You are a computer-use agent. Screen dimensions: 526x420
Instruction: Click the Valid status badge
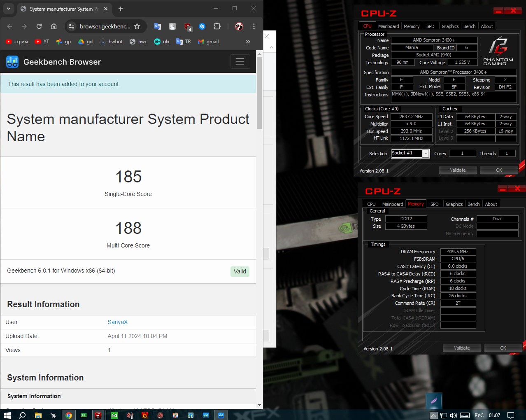pyautogui.click(x=240, y=271)
